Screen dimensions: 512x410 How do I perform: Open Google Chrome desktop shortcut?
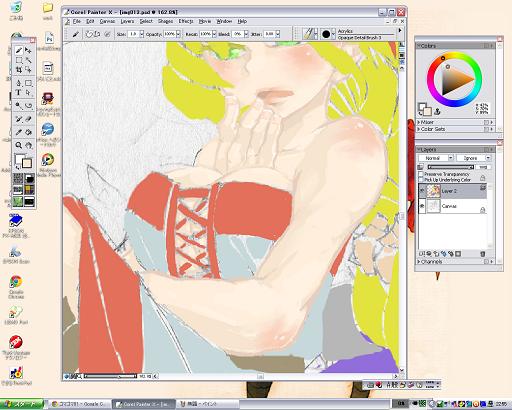pyautogui.click(x=16, y=286)
